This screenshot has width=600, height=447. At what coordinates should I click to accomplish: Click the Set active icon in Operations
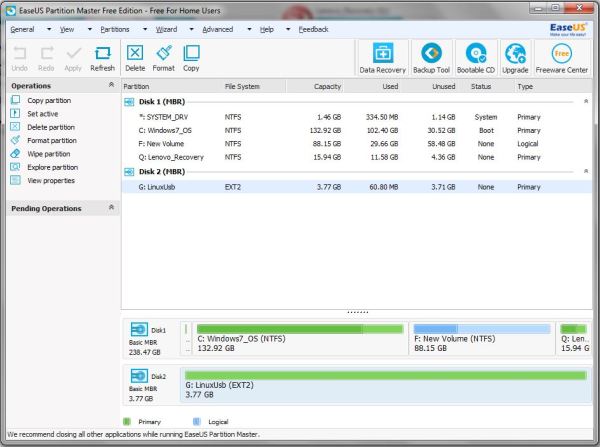15,114
